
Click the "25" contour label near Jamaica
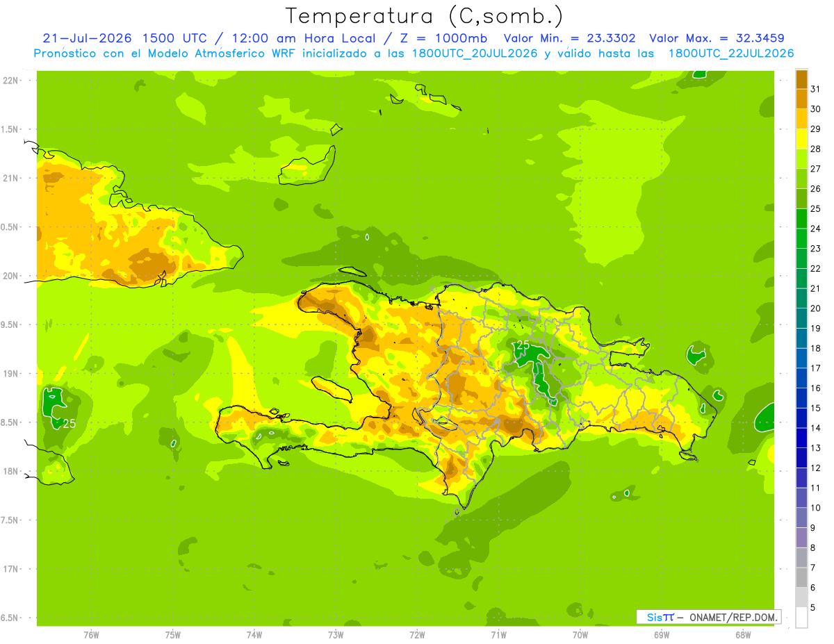69,423
